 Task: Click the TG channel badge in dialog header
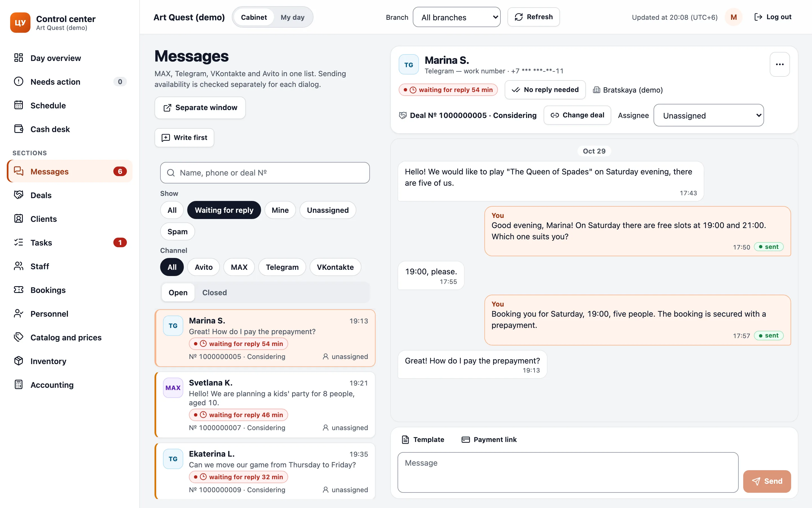click(x=408, y=65)
